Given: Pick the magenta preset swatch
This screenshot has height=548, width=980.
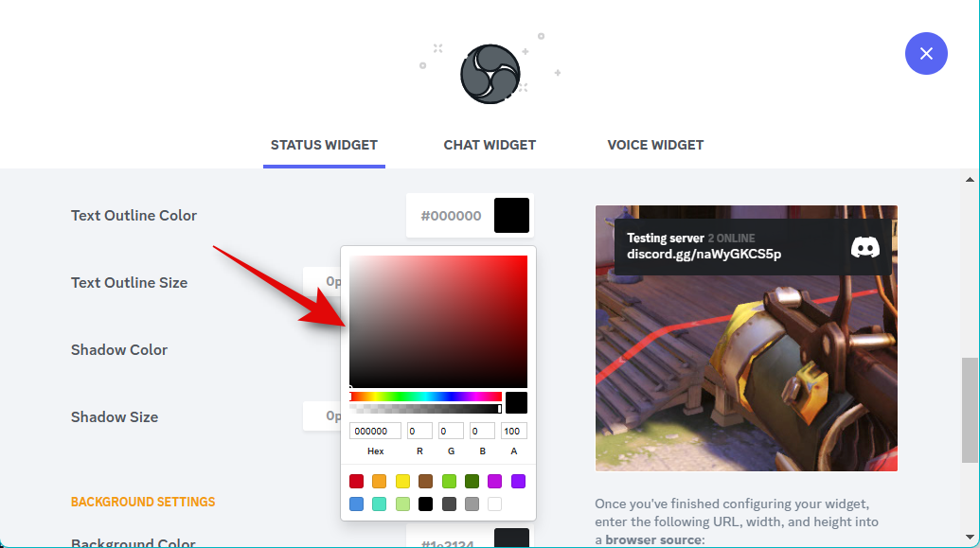Looking at the screenshot, I should [495, 481].
